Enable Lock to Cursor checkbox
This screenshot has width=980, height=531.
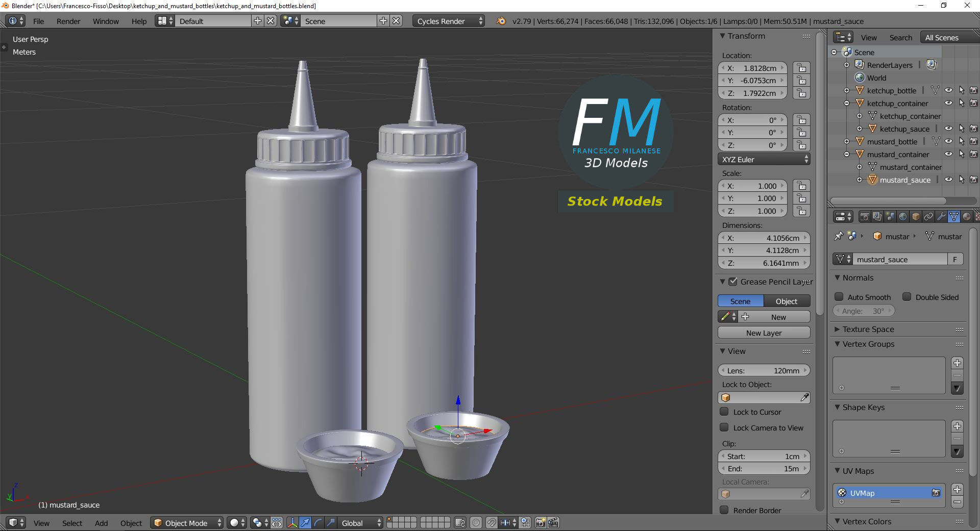[724, 412]
